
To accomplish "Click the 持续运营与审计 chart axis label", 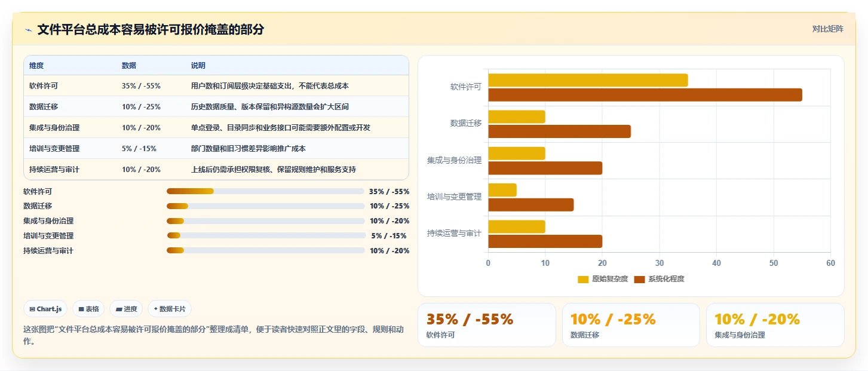I will [454, 234].
